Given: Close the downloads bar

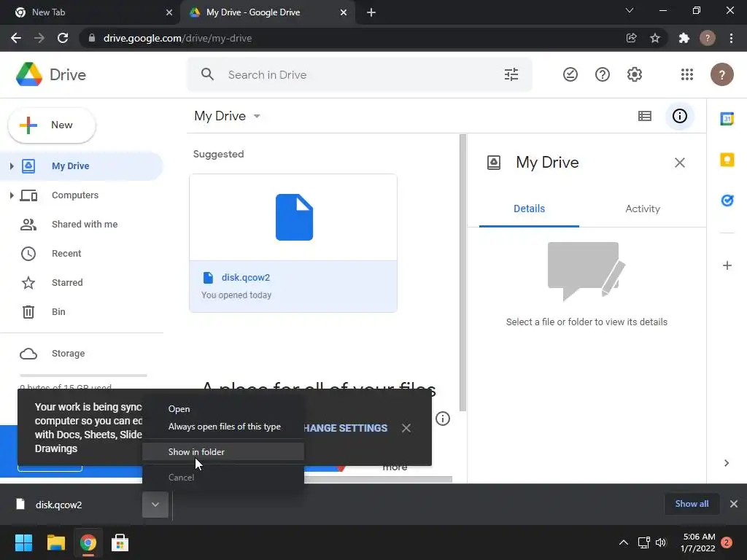Looking at the screenshot, I should click(734, 504).
